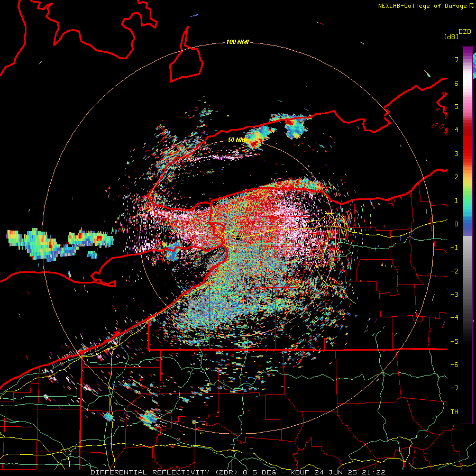The image size is (476, 476).
Task: Click the Differential Reflectivity (ZDR) caption text
Action: (x=165, y=472)
